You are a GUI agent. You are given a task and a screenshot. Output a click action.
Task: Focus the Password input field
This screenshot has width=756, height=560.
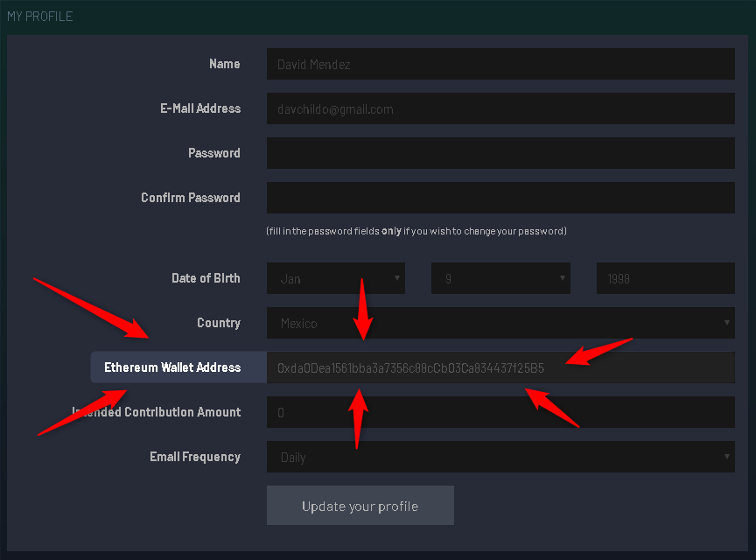pos(500,153)
